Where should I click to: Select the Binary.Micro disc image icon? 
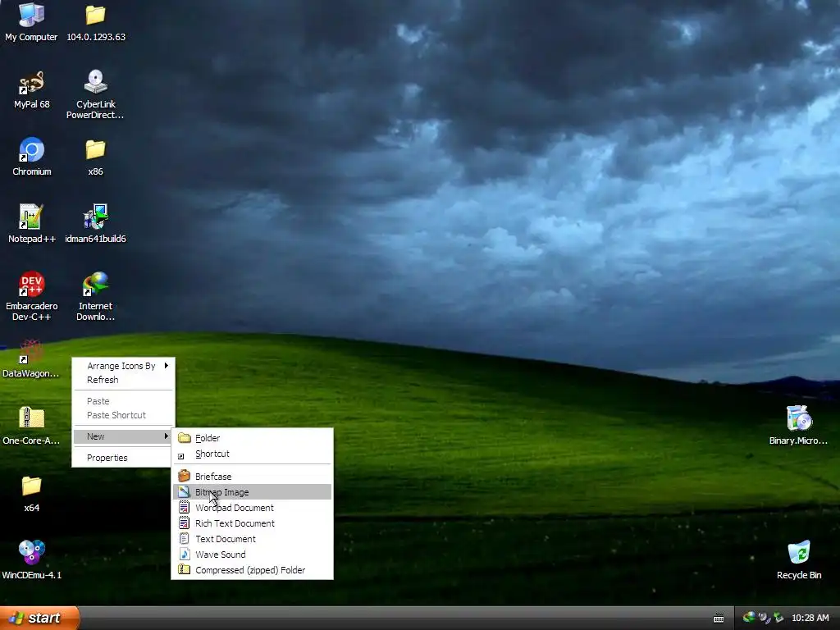point(799,418)
